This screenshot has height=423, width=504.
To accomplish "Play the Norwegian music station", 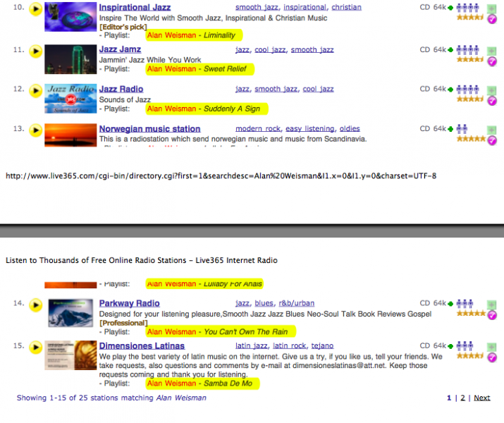I will [x=35, y=130].
